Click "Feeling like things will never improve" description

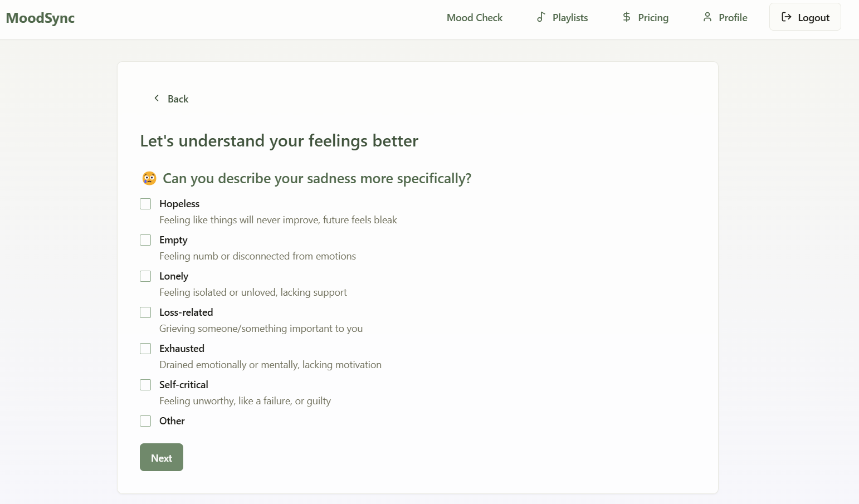278,220
